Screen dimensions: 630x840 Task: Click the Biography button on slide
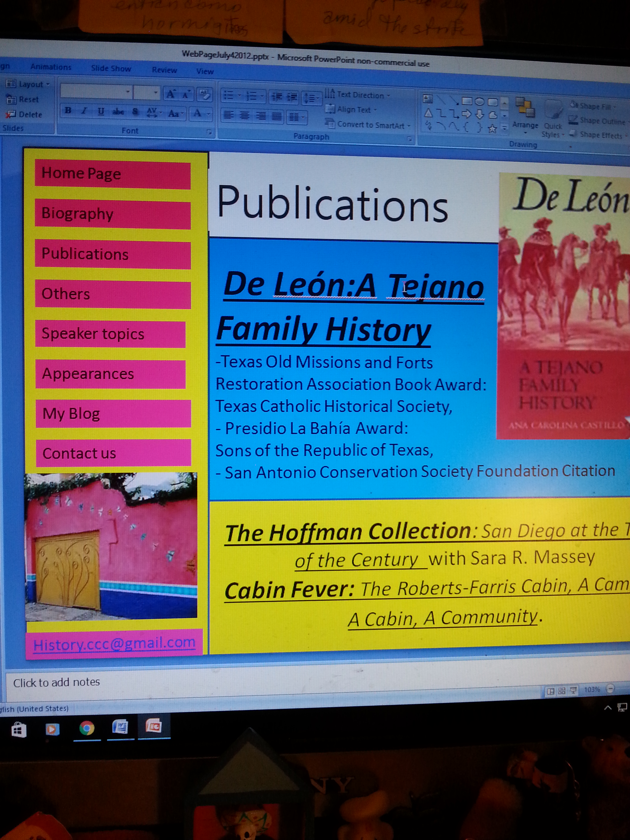pyautogui.click(x=113, y=215)
